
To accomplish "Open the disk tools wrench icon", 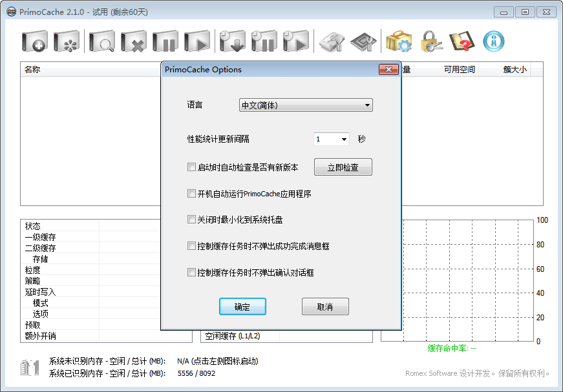I will (x=332, y=42).
